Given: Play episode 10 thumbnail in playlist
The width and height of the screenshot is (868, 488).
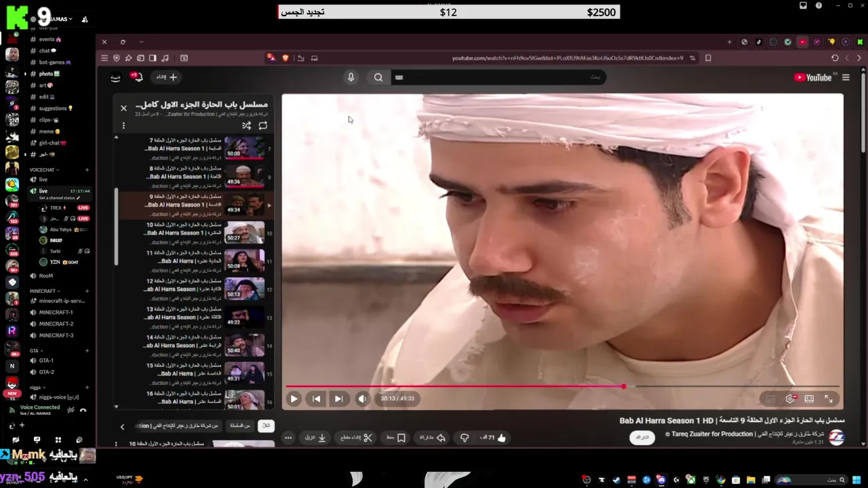Looking at the screenshot, I should tap(244, 232).
